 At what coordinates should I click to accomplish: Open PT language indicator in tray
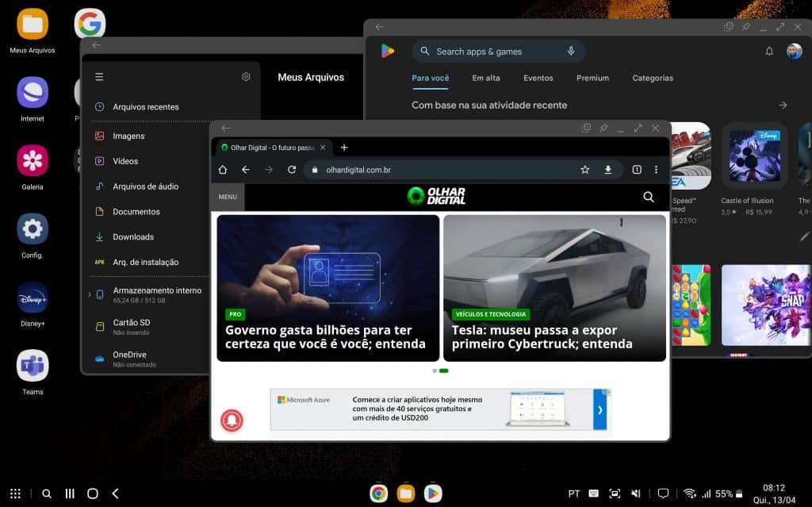574,494
